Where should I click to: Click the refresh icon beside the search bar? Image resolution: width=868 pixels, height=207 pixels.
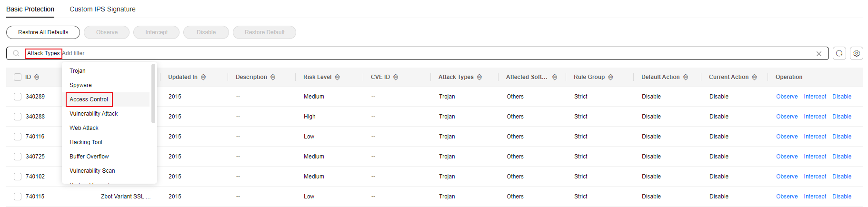pos(839,53)
